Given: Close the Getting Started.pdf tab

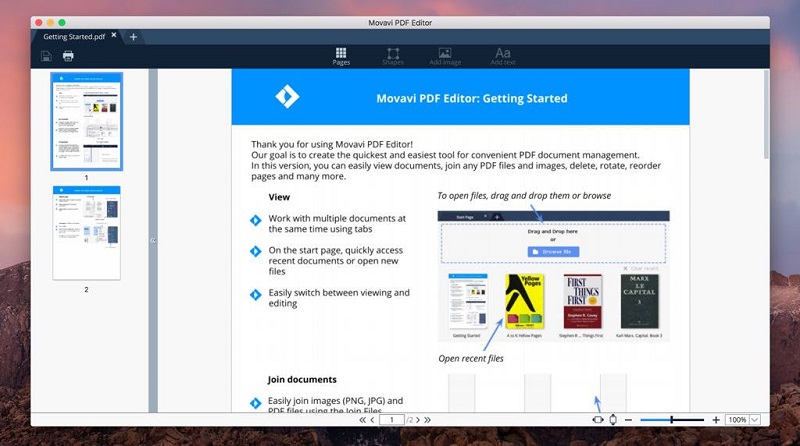Looking at the screenshot, I should [x=114, y=36].
